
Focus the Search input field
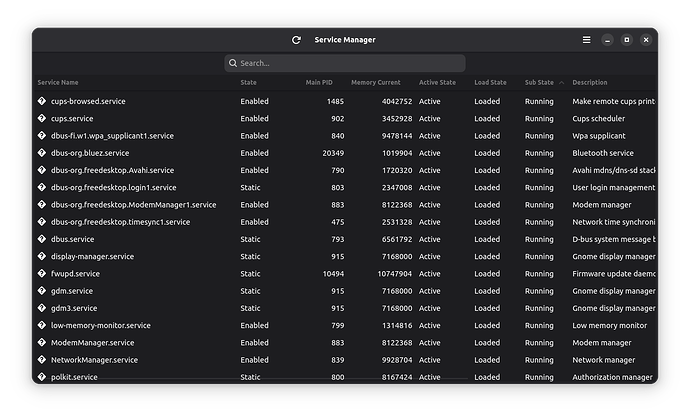350,63
